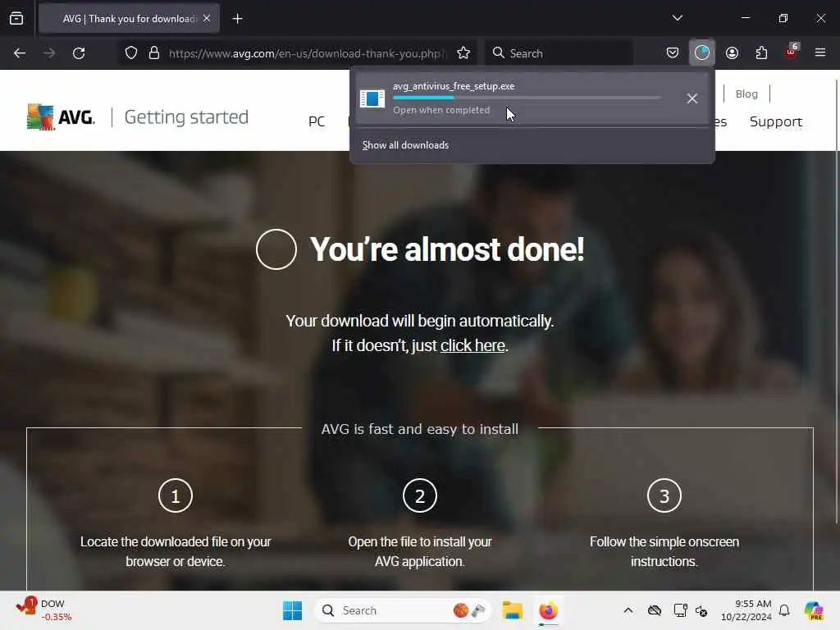Reload the current page
The image size is (840, 630).
[x=79, y=53]
